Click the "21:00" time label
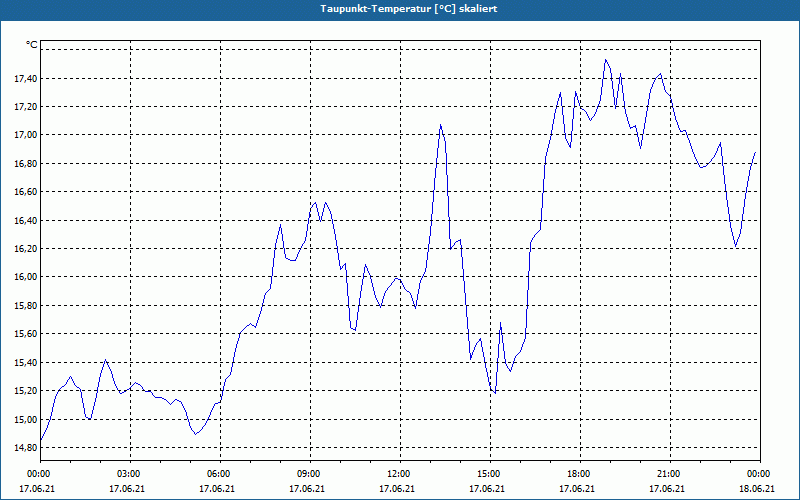The image size is (800, 500). [670, 474]
